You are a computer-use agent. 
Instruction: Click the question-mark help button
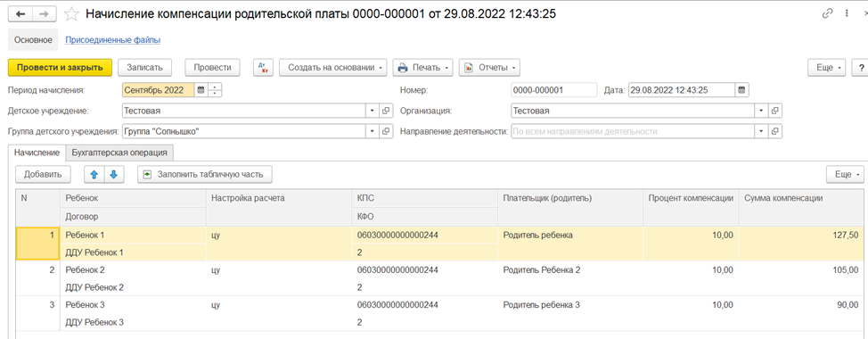tap(860, 68)
